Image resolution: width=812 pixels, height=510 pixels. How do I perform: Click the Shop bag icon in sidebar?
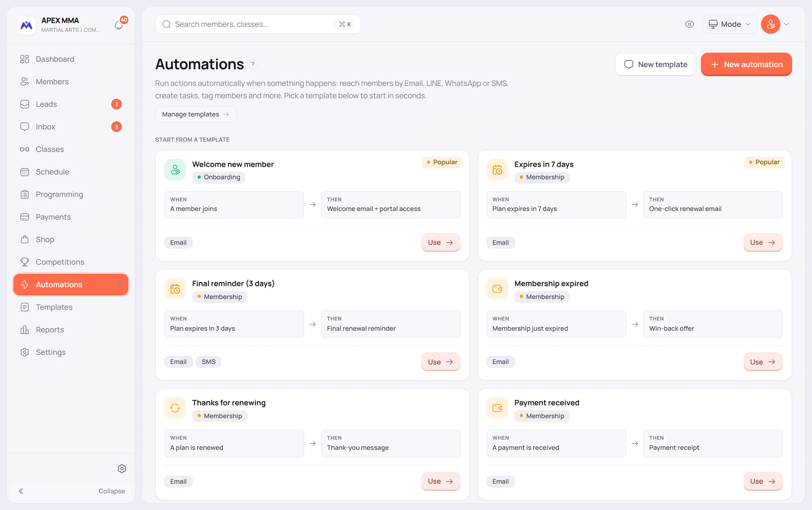25,239
